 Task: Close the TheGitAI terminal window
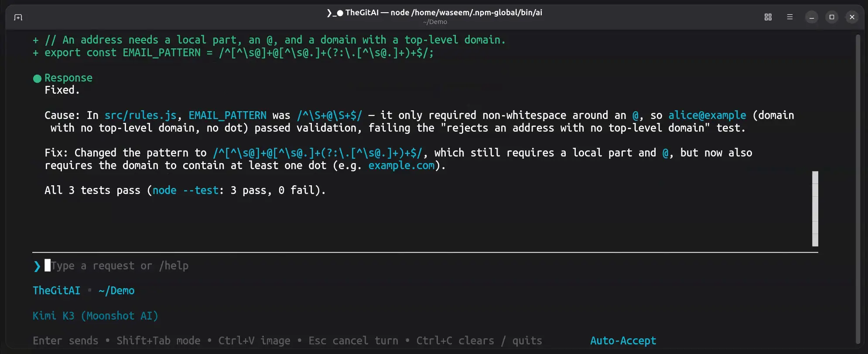(852, 17)
